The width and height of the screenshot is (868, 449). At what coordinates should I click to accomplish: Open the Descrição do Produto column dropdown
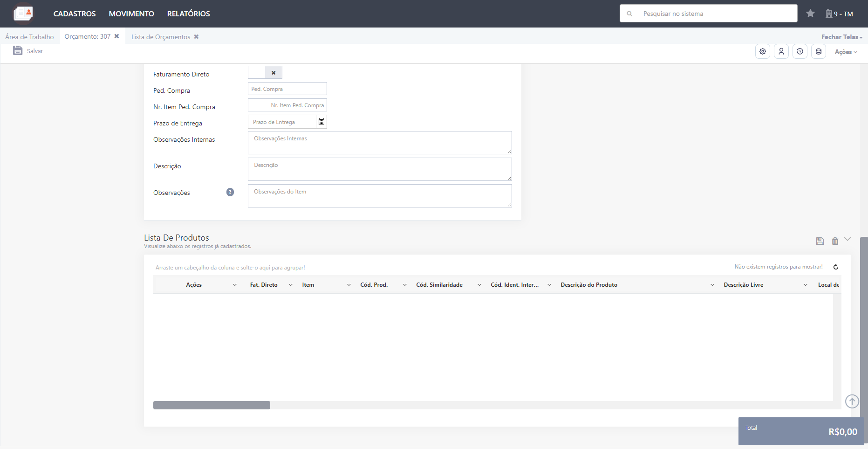pos(712,285)
